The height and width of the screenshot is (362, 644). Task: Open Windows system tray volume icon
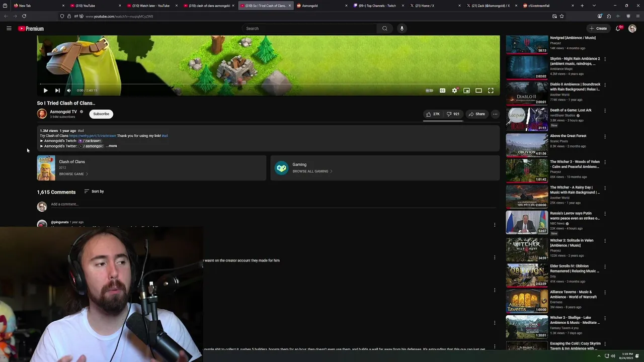click(x=613, y=356)
